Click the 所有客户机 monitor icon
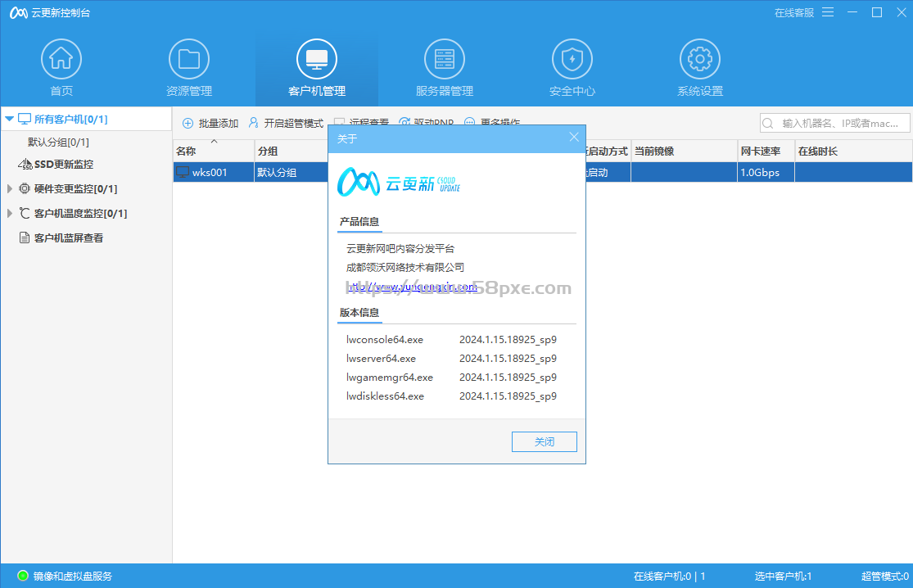Image resolution: width=913 pixels, height=588 pixels. (x=25, y=119)
